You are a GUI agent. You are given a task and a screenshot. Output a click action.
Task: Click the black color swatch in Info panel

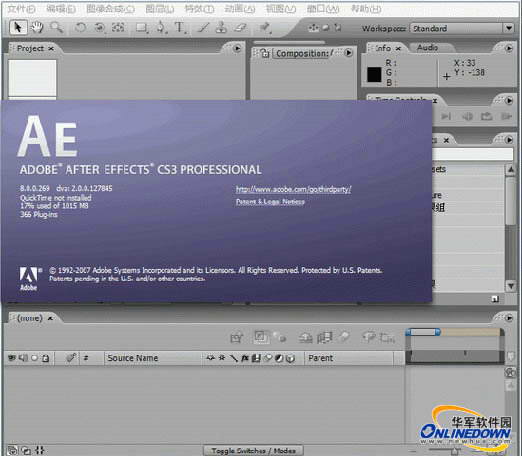pos(374,74)
